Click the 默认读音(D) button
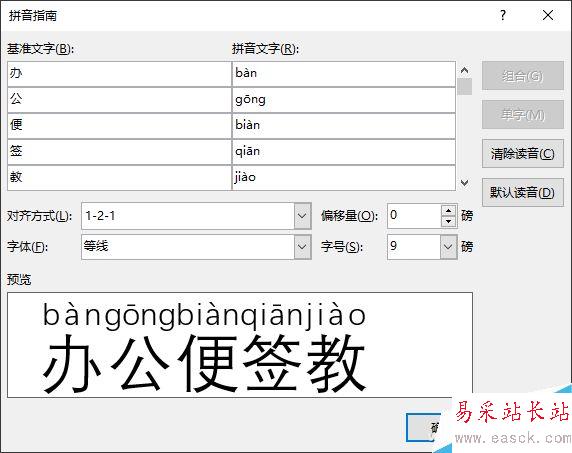 [x=522, y=193]
